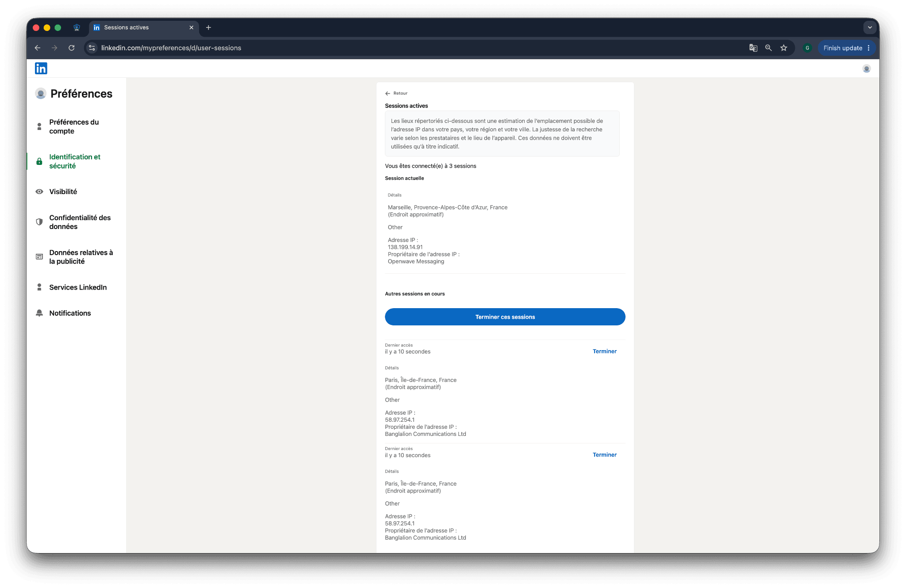Terminate the first Paris session via Terminer
Image resolution: width=906 pixels, height=588 pixels.
604,351
